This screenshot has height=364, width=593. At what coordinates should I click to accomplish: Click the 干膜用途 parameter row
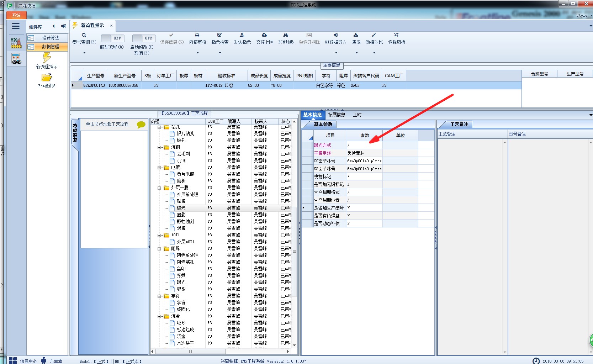[x=368, y=153]
